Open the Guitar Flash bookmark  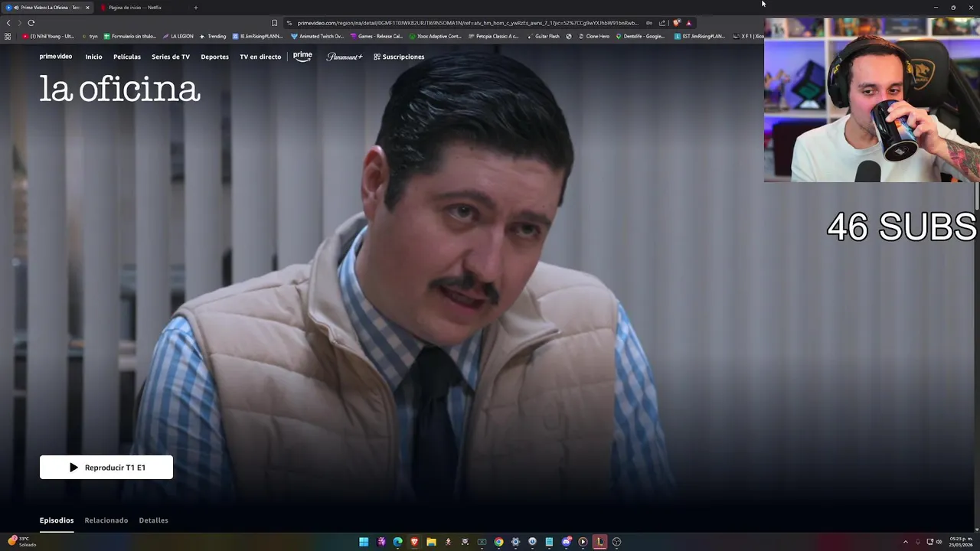(x=543, y=36)
